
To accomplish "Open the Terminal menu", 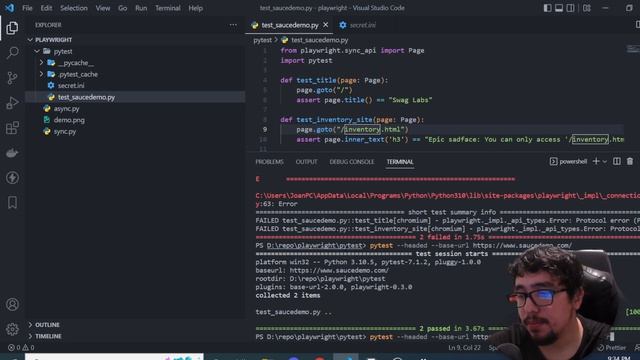I will [168, 8].
